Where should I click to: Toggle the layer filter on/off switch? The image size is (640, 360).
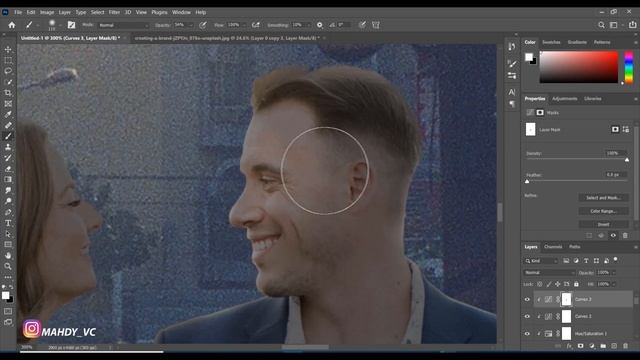[616, 260]
